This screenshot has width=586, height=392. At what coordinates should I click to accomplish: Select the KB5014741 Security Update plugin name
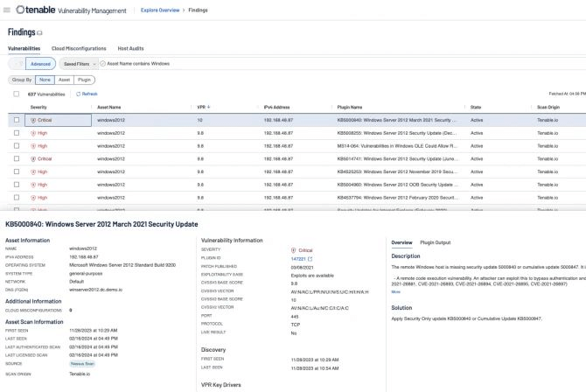coord(398,159)
